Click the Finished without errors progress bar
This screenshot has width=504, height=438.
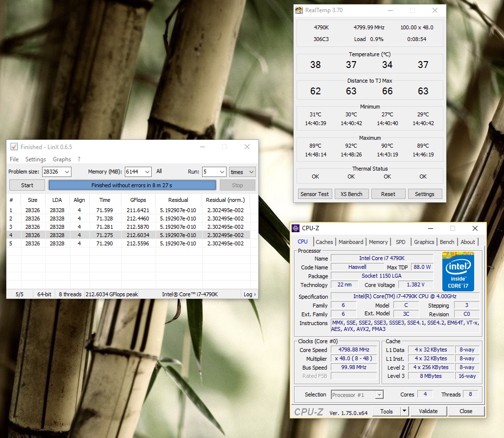(x=132, y=185)
